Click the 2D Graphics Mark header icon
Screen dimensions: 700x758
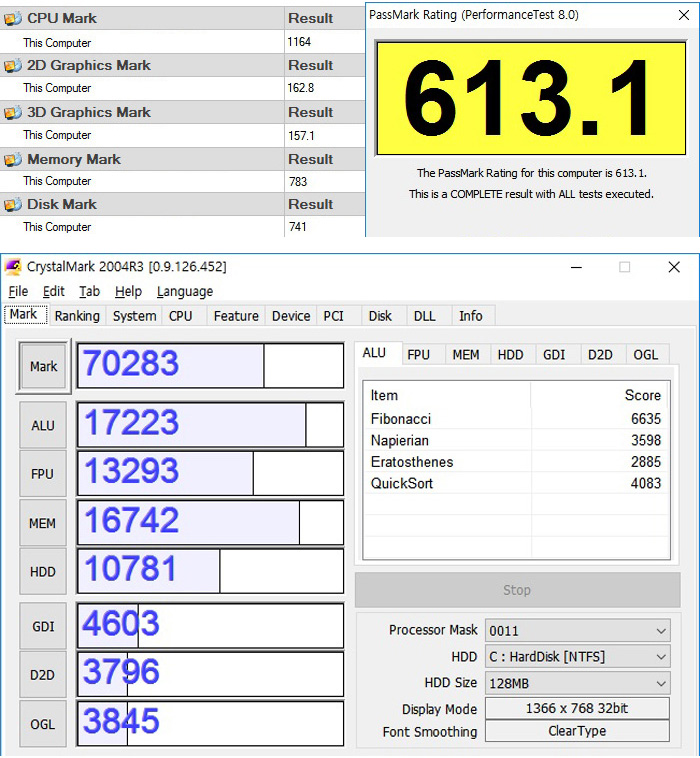click(13, 66)
